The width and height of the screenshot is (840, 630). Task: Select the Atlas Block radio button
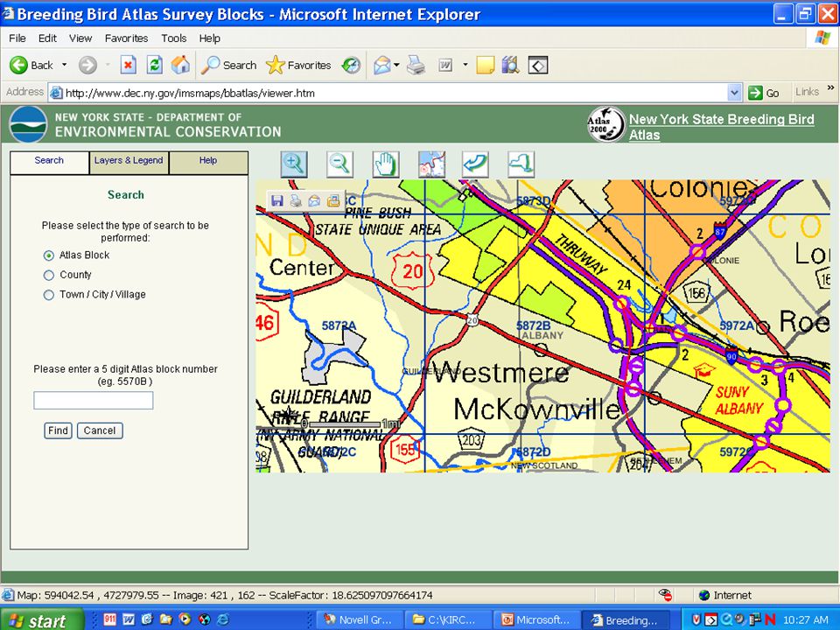pos(49,255)
